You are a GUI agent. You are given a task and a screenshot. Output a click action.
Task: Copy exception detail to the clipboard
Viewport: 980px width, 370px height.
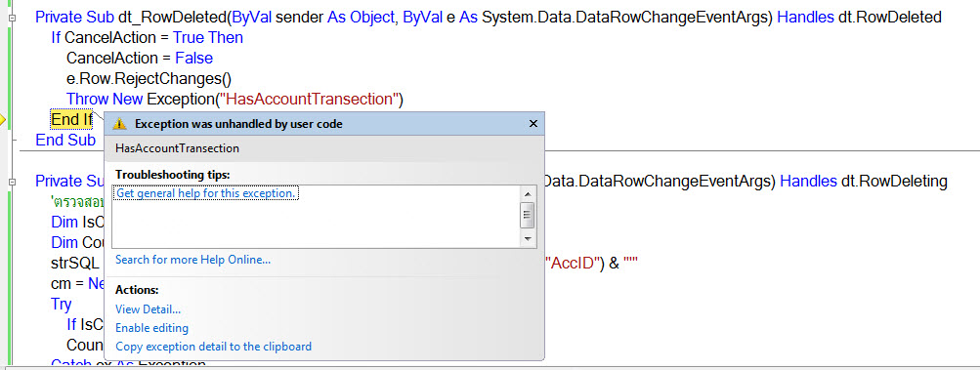[x=214, y=347]
